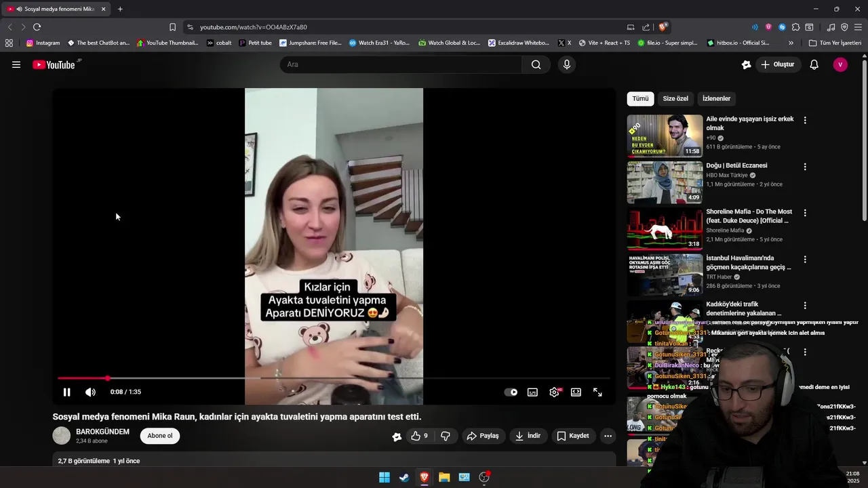
Task: Seek using the video progress bar
Action: 334,378
